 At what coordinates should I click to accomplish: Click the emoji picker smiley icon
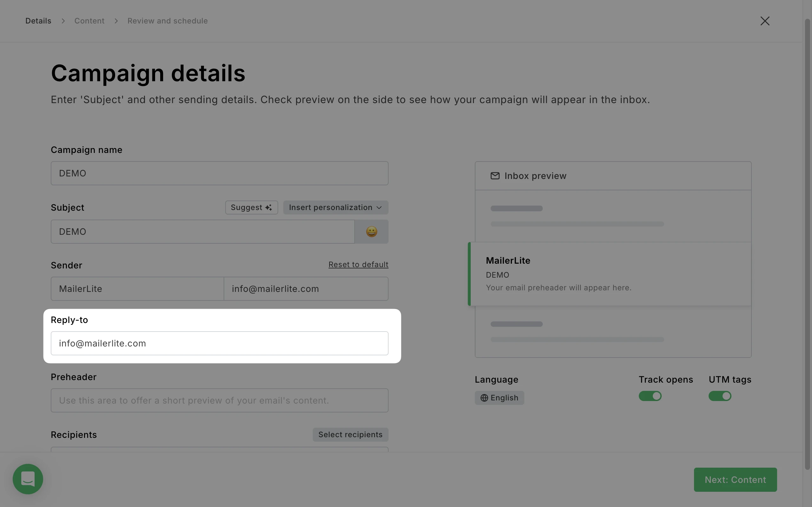coord(371,232)
